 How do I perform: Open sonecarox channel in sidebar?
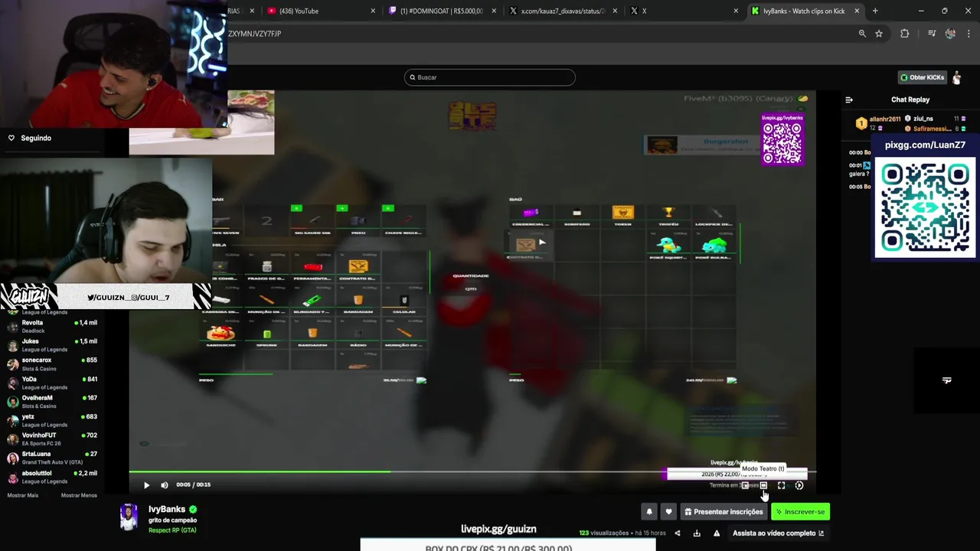(52, 364)
